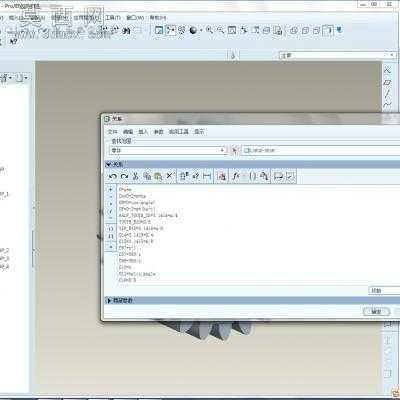Click the evaluate expression value icon
This screenshot has width=400, height=400.
196,176
